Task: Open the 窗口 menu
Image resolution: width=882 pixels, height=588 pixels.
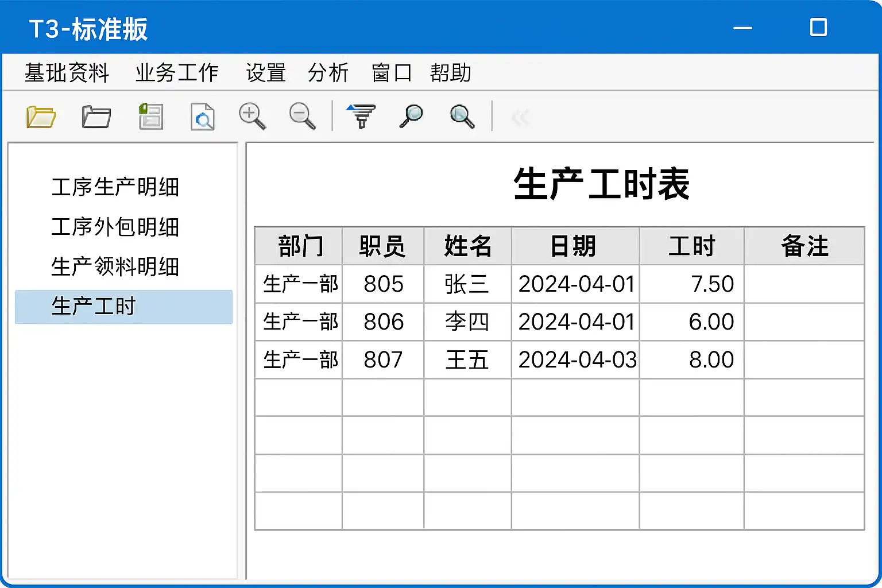Action: coord(391,73)
